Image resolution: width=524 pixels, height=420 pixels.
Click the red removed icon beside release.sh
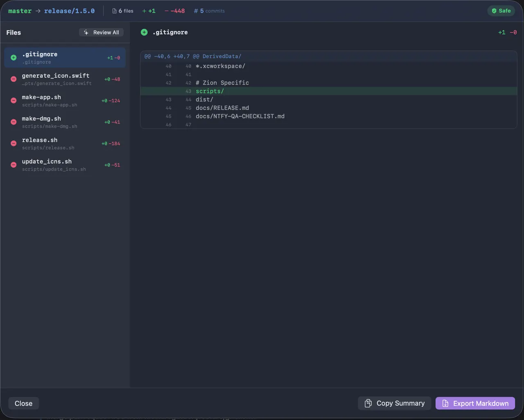pyautogui.click(x=14, y=144)
